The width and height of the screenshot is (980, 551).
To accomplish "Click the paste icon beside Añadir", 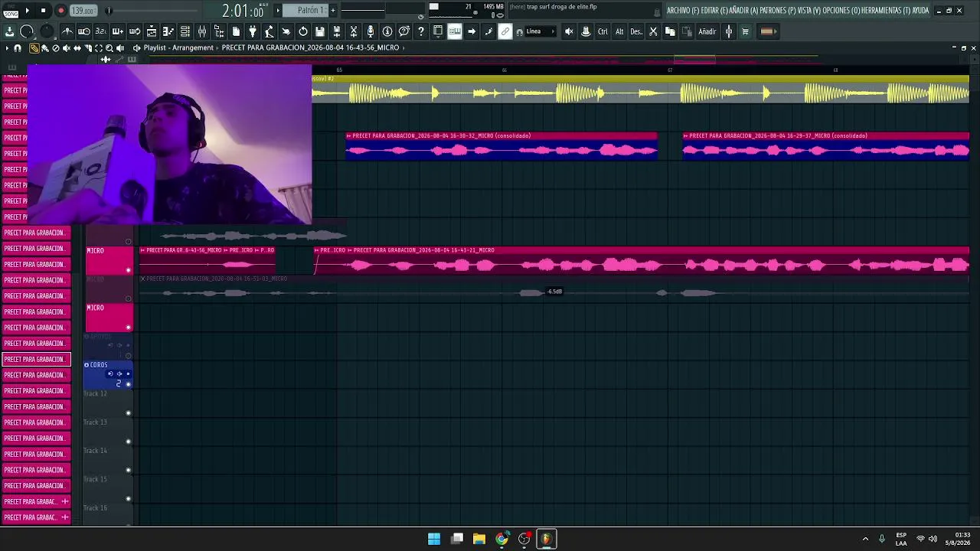I will pyautogui.click(x=687, y=31).
